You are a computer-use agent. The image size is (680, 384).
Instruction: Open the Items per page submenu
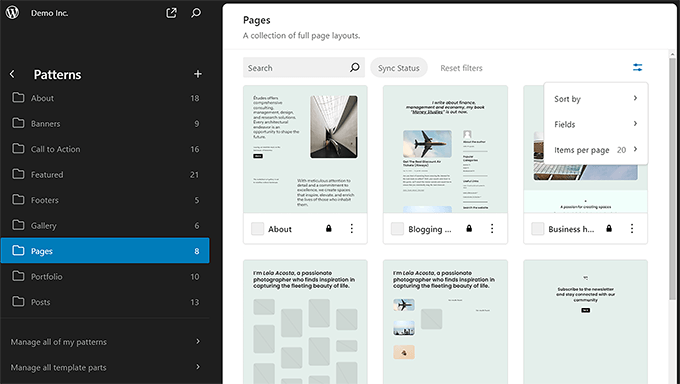[x=596, y=150]
